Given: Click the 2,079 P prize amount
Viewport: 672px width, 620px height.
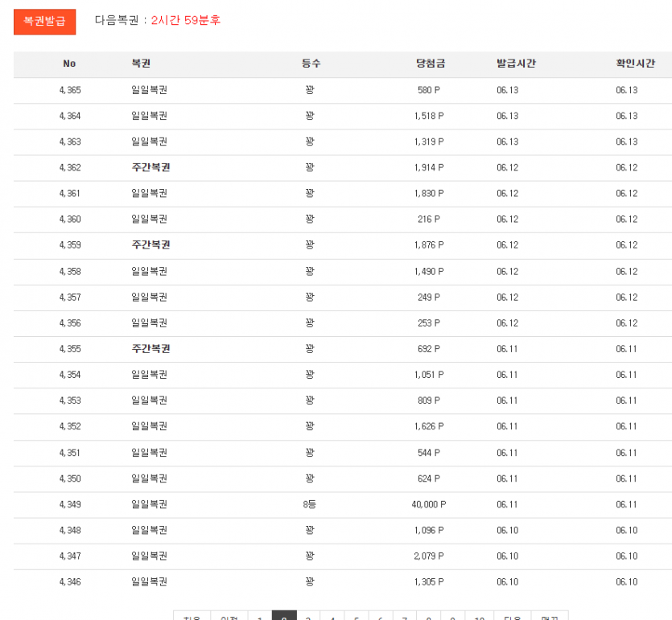Looking at the screenshot, I should [429, 556].
